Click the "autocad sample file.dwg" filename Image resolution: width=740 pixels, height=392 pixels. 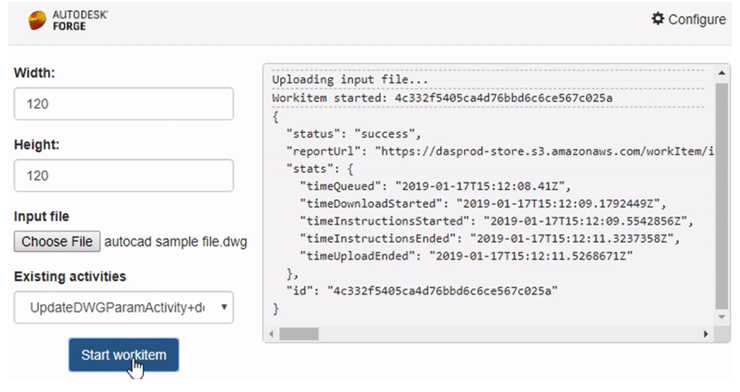pos(176,242)
